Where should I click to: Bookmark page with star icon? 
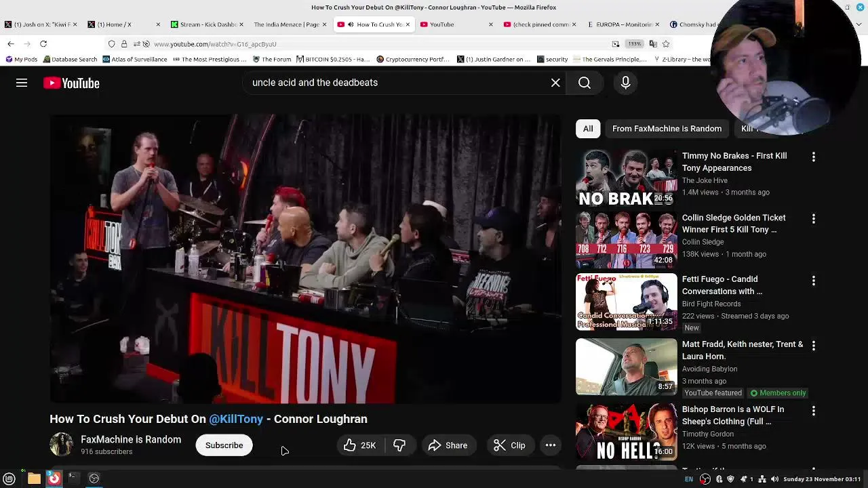pos(666,44)
